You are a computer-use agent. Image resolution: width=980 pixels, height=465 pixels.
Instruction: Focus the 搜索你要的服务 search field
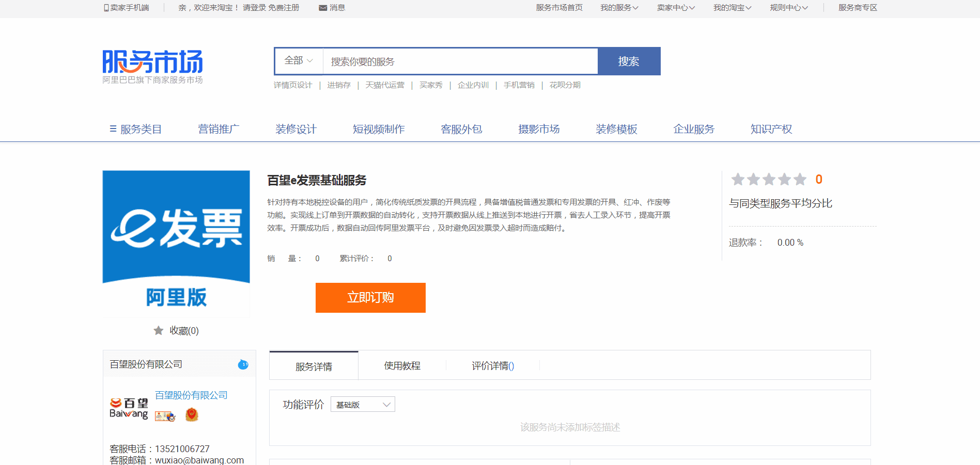(x=460, y=61)
